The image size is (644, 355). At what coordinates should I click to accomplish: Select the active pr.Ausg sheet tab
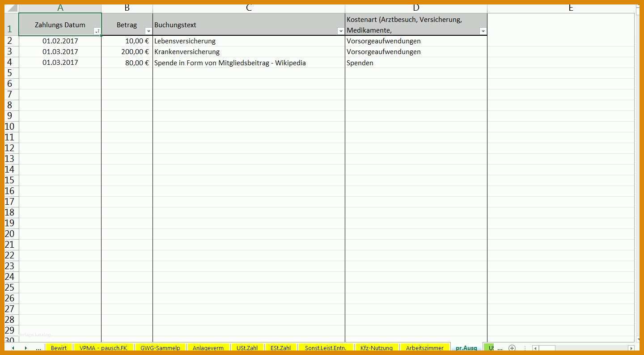click(466, 348)
